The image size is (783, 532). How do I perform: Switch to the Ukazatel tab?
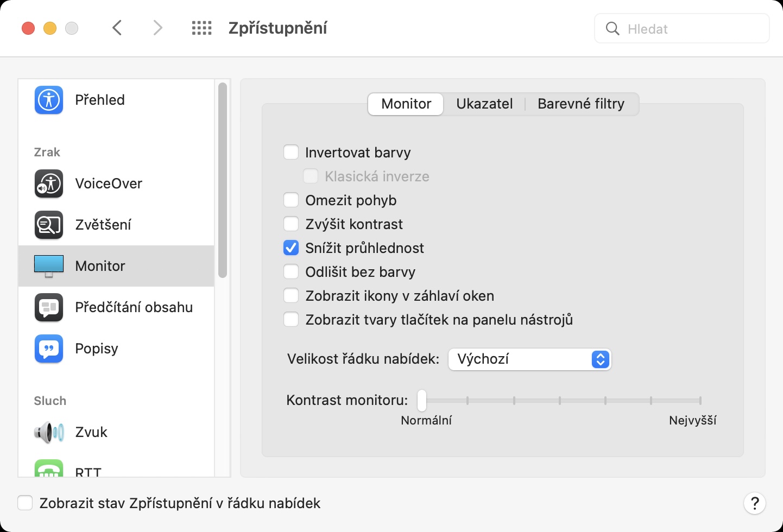pyautogui.click(x=484, y=104)
